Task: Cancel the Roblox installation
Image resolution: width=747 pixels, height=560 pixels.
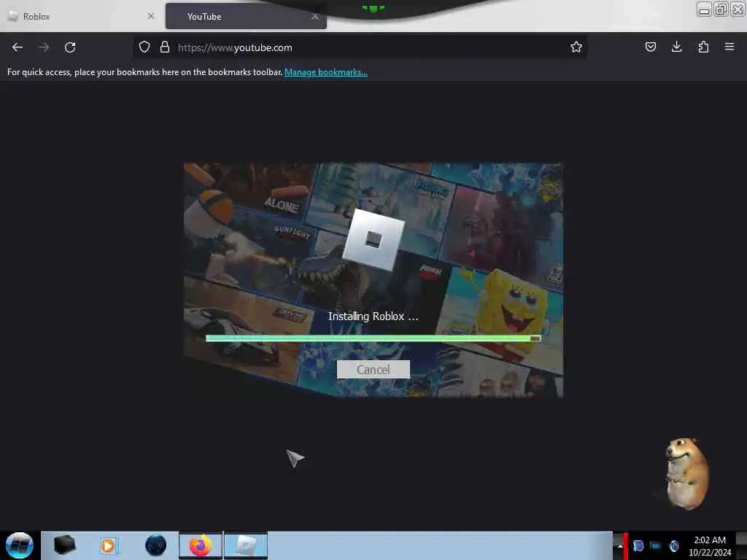Action: [373, 370]
